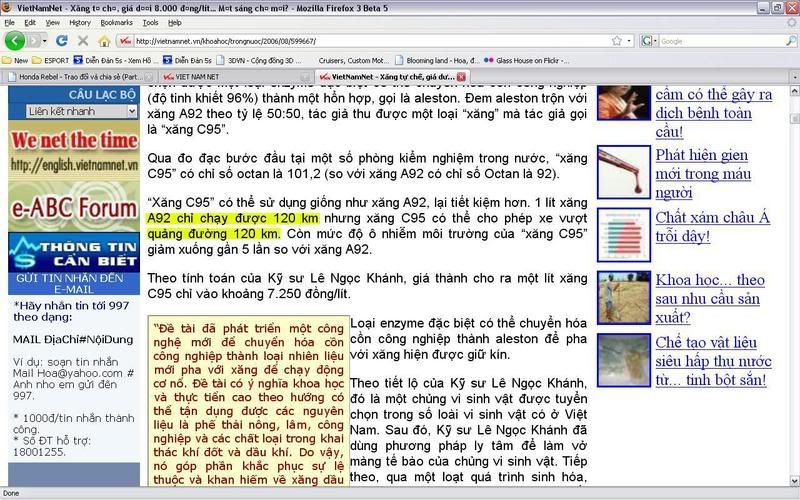800x500 pixels.
Task: Open link 'Chất xám châu Á trỗi dậy!'
Action: pyautogui.click(x=712, y=227)
